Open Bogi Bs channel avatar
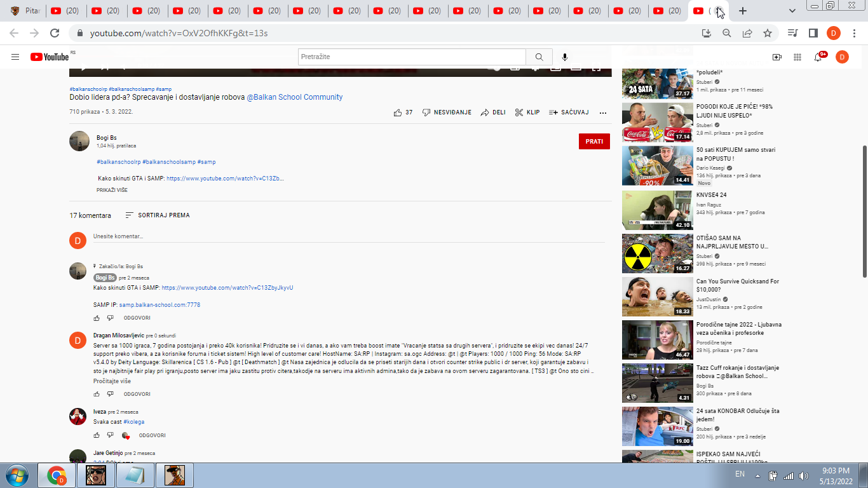Image resolution: width=868 pixels, height=488 pixels. tap(79, 141)
